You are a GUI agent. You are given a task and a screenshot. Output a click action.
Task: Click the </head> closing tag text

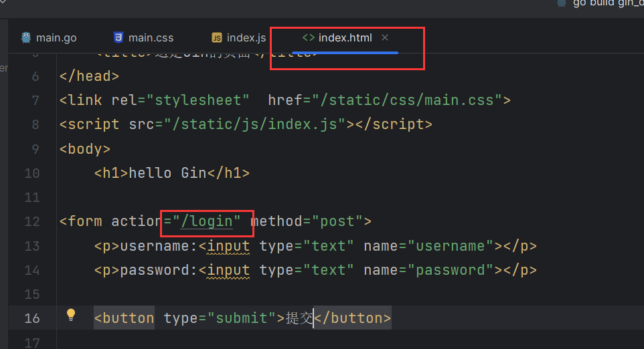coord(89,76)
